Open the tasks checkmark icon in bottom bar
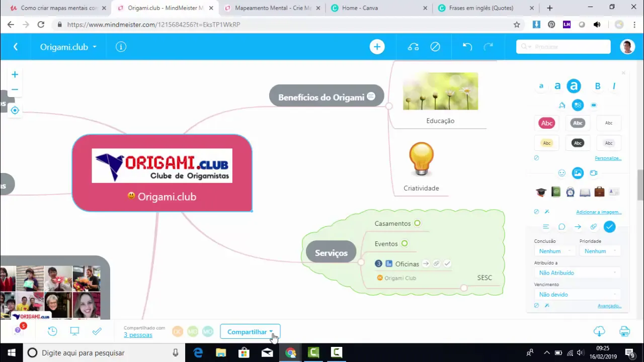Screen dimensions: 644x362 (x=97, y=331)
